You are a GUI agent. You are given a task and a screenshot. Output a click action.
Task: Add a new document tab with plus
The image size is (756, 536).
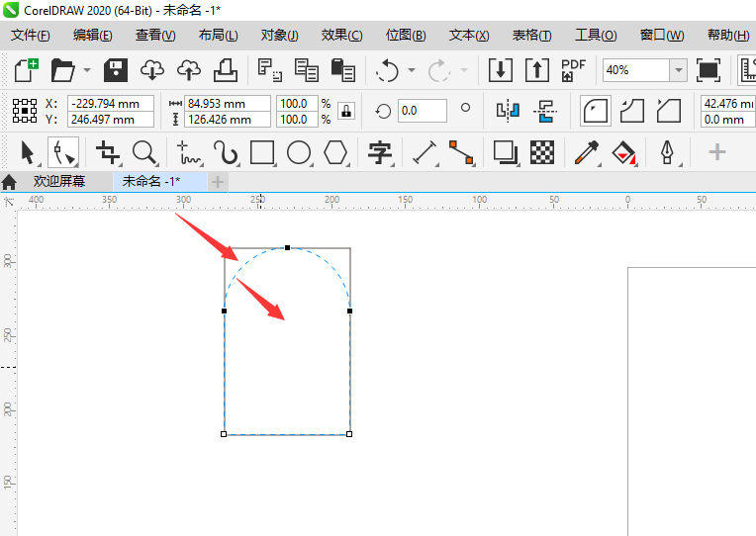(218, 182)
